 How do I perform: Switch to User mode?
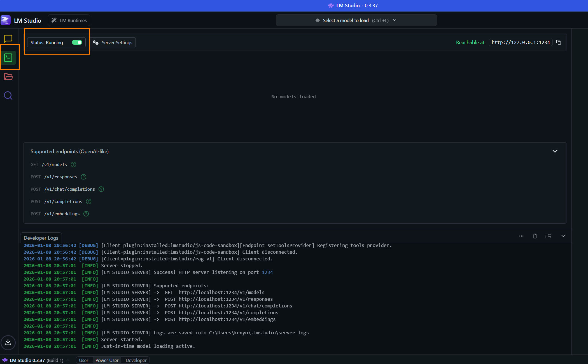pyautogui.click(x=83, y=360)
